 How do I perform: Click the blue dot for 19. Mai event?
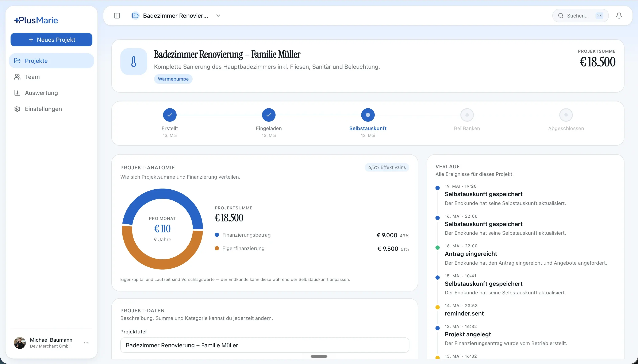[x=437, y=188]
